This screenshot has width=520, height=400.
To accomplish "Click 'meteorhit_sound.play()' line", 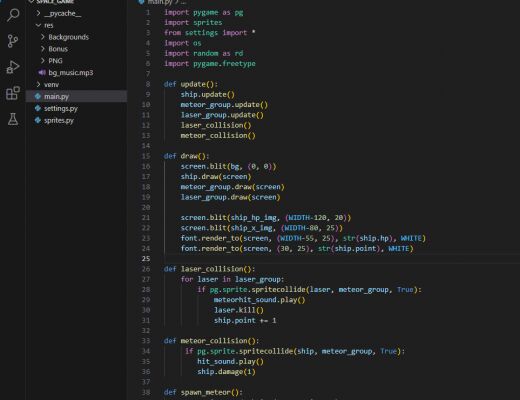I will pyautogui.click(x=260, y=300).
